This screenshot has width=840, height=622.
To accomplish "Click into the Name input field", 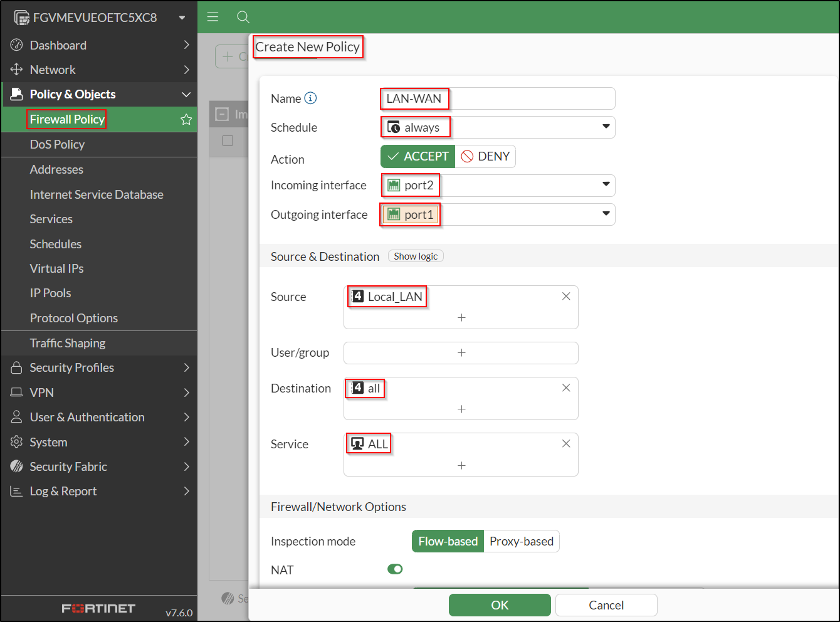I will pyautogui.click(x=498, y=98).
